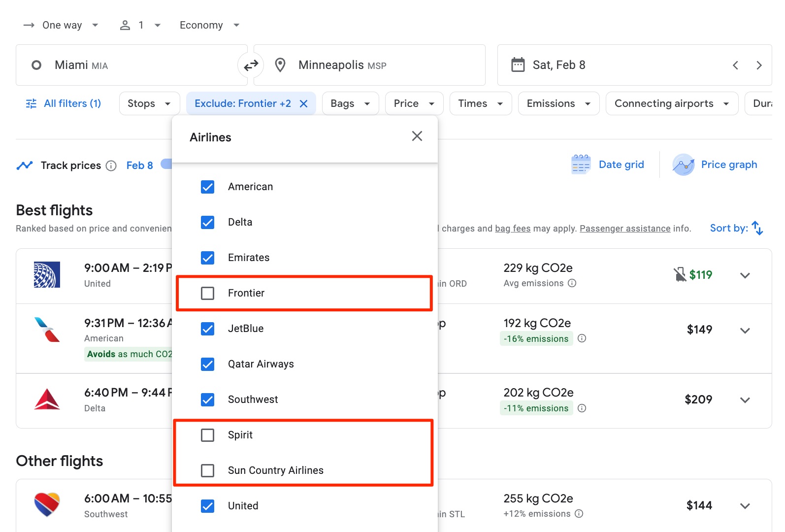Viewport: 785px width, 532px height.
Task: Click the Feb 8 tracking date label
Action: point(139,166)
